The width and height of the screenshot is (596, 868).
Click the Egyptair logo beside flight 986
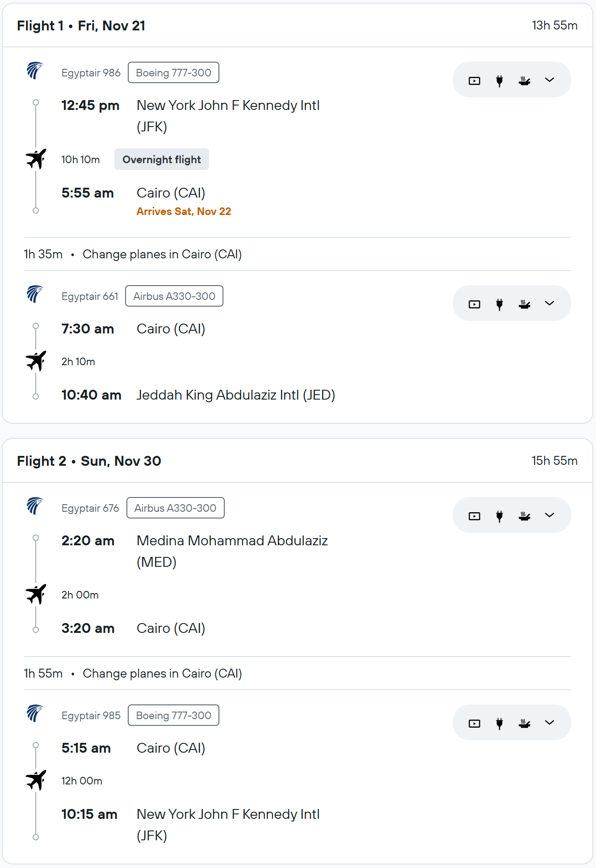click(35, 71)
